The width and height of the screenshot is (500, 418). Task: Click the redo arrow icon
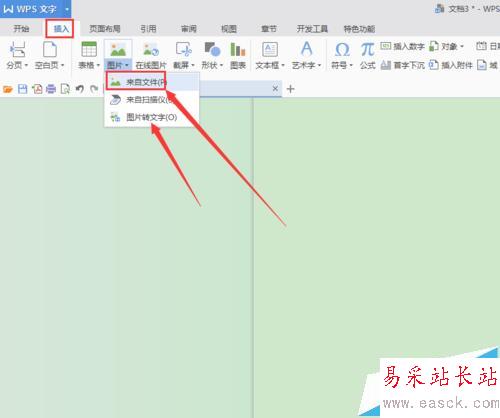click(94, 89)
